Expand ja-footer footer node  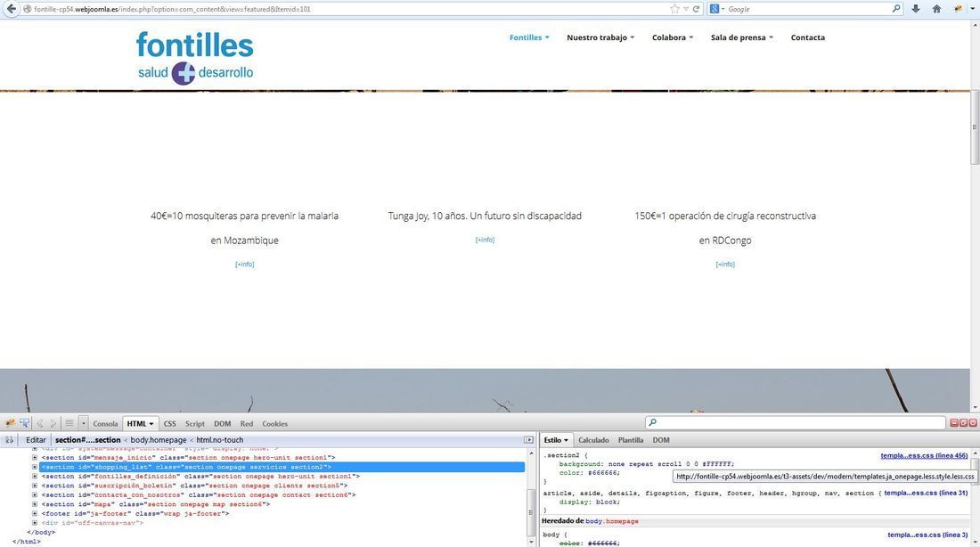pyautogui.click(x=35, y=514)
